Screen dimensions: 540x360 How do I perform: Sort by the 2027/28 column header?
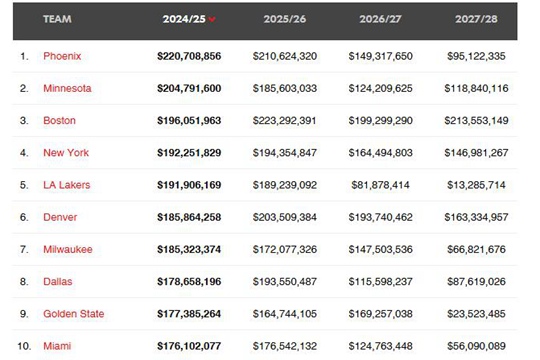click(x=476, y=19)
